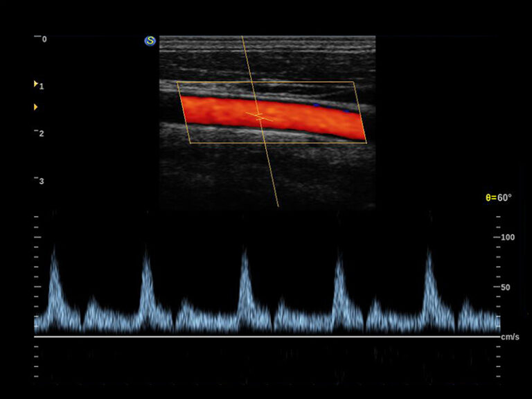Click the small blue flow spot in vessel
Viewport: 532px width, 399px height.
click(316, 105)
